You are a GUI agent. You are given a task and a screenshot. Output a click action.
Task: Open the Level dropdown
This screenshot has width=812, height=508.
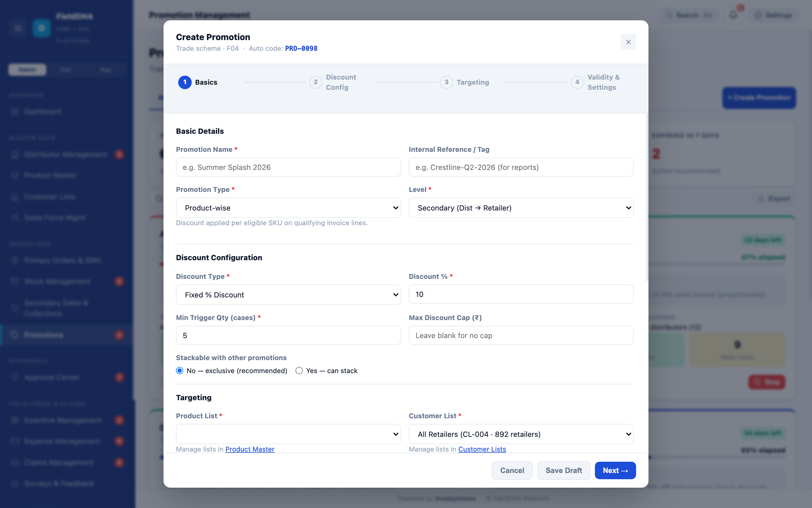coord(521,208)
